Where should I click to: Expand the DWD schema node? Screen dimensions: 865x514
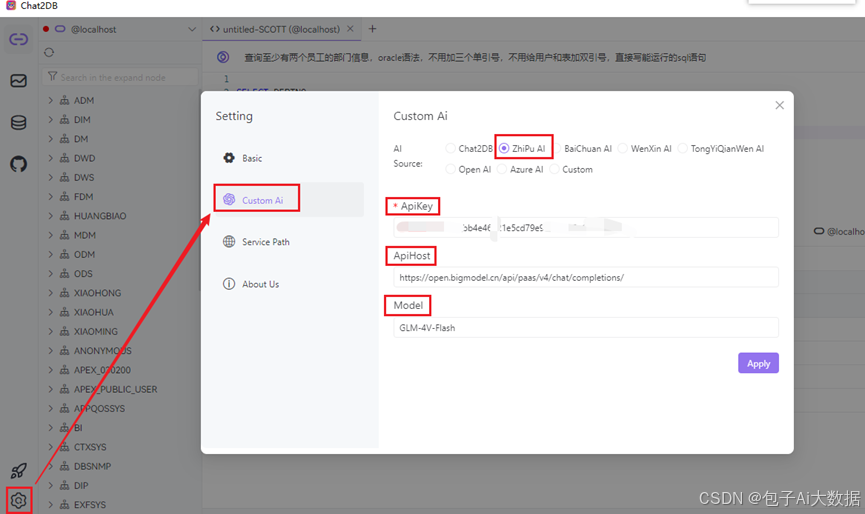coord(50,158)
